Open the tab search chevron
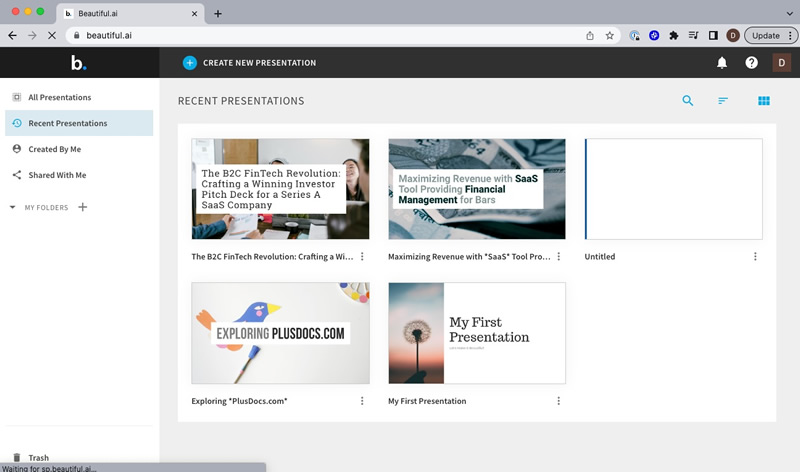 (790, 14)
